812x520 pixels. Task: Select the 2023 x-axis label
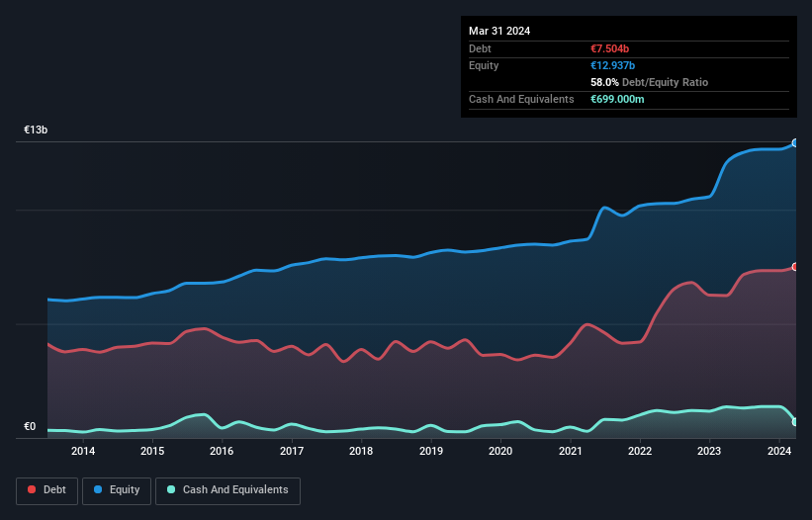tap(709, 451)
